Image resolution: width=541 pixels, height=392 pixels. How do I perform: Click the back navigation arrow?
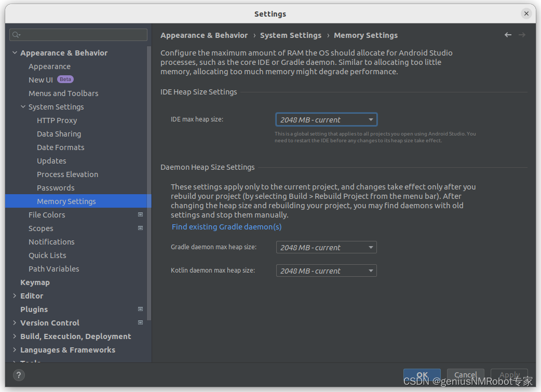coord(508,35)
